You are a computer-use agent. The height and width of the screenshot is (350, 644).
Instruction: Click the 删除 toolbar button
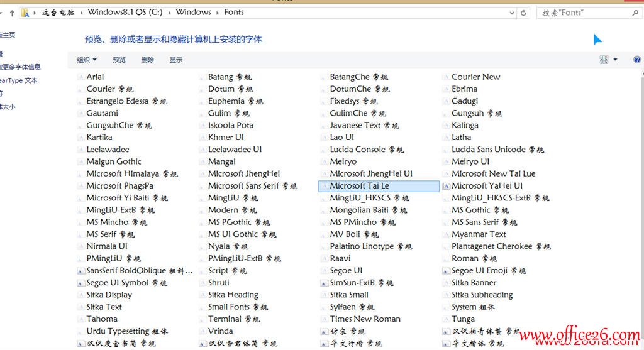click(147, 60)
